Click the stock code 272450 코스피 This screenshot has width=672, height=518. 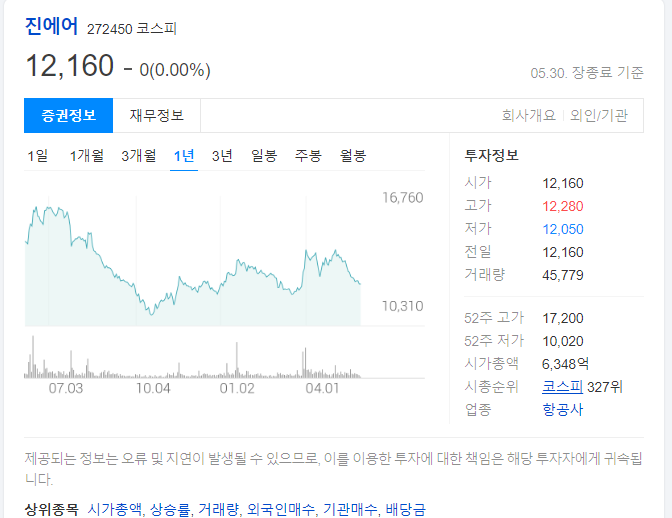click(x=132, y=29)
